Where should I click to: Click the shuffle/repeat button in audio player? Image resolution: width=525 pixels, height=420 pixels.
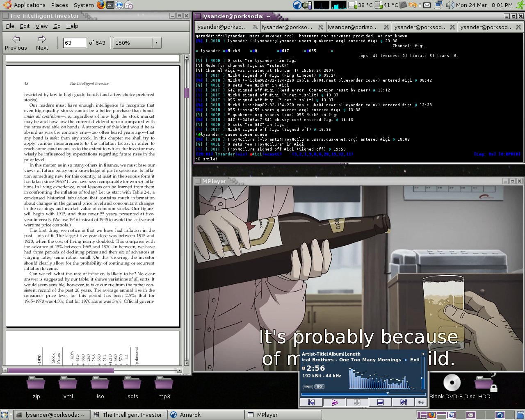421,402
